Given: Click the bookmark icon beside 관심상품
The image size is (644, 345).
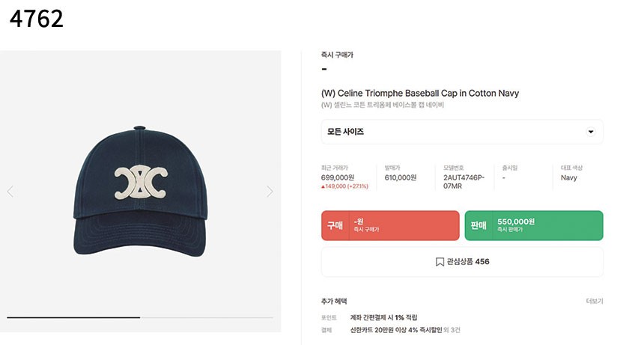Looking at the screenshot, I should [440, 262].
